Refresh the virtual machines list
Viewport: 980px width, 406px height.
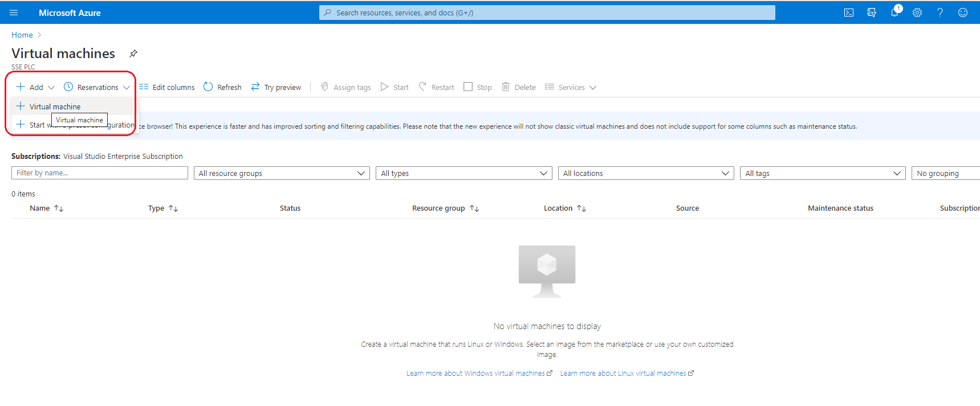click(x=222, y=87)
